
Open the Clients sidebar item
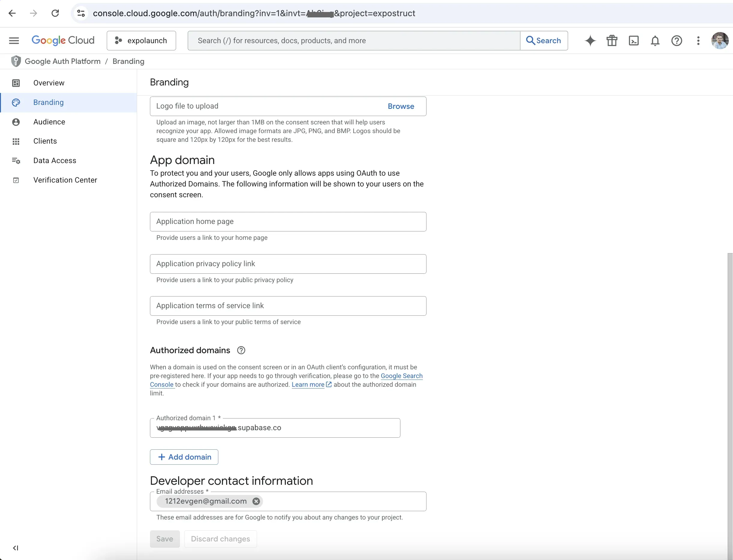pyautogui.click(x=68, y=141)
